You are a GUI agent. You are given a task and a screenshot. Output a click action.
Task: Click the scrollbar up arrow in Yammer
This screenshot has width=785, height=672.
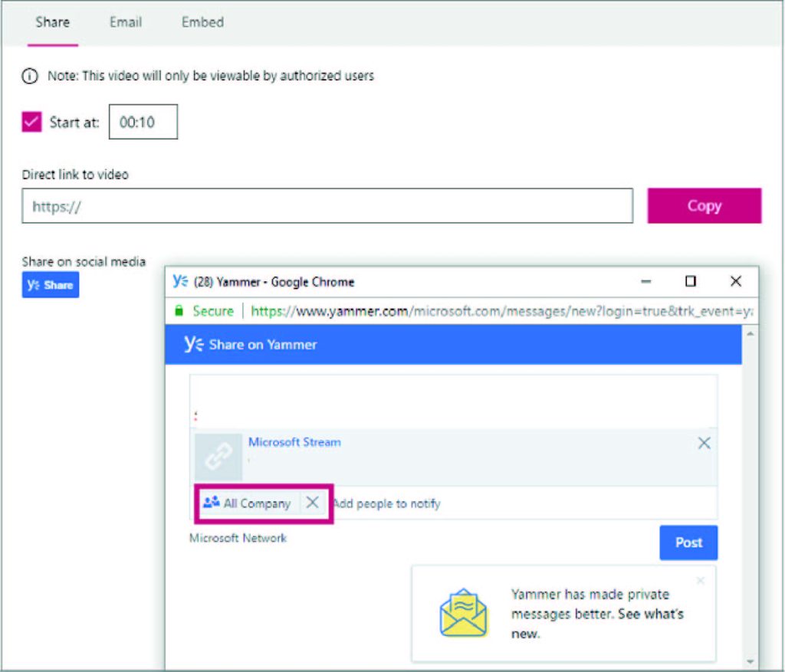point(750,333)
